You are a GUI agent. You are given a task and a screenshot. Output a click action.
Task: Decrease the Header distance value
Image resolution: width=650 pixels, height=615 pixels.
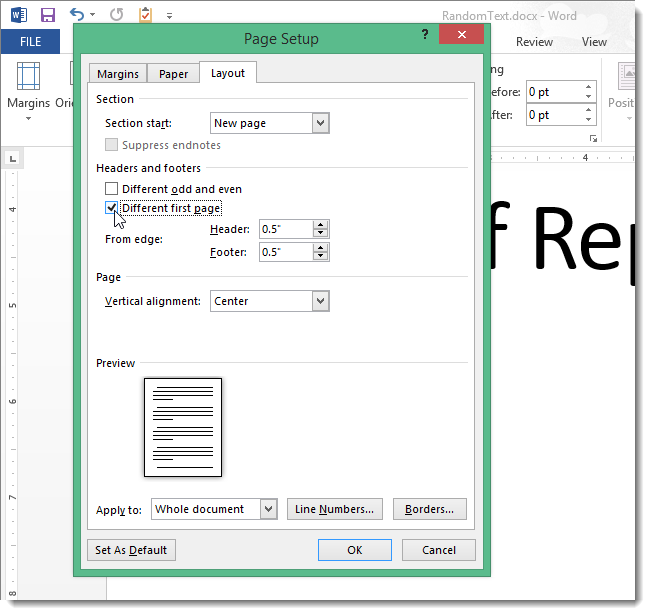(320, 233)
